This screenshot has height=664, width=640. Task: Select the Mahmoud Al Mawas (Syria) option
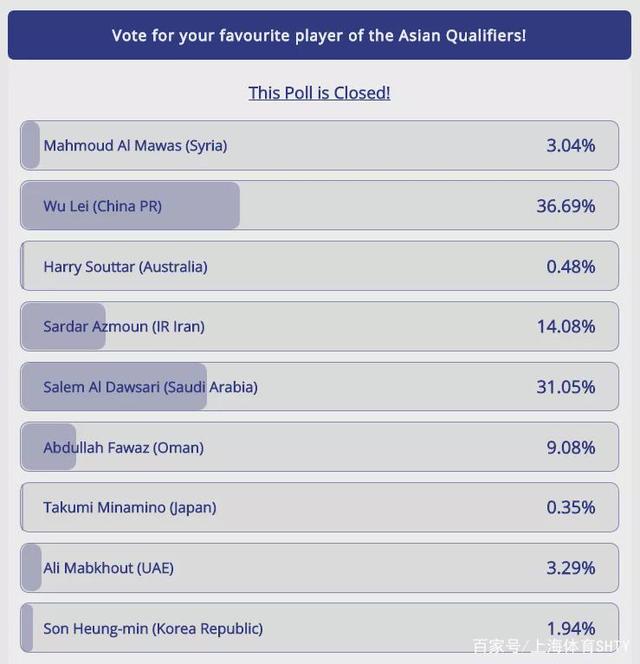click(135, 146)
